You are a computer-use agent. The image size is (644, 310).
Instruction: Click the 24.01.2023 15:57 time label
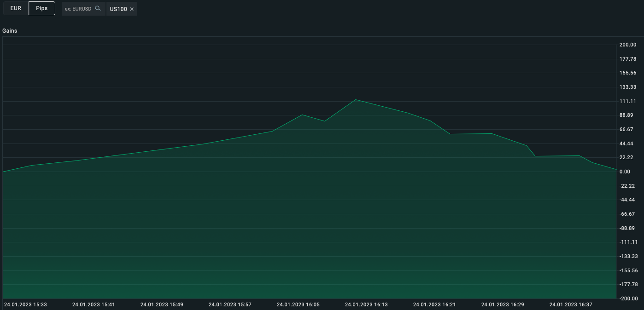point(230,304)
